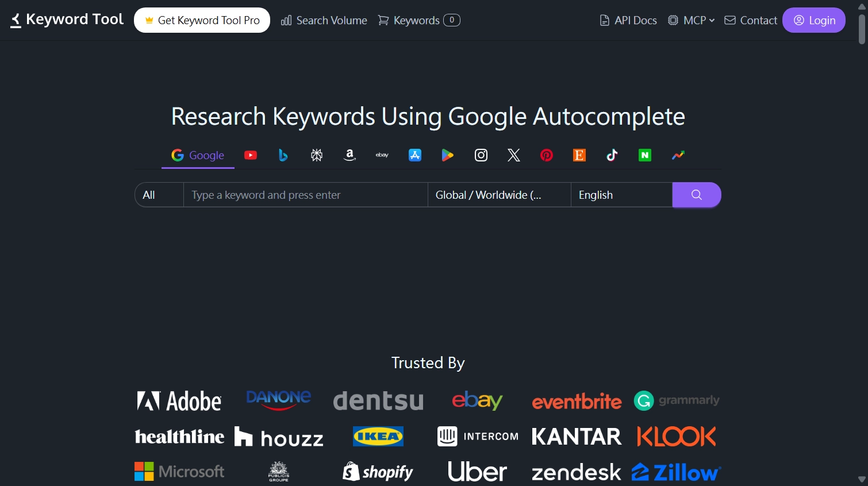
Task: Switch to the TikTok keyword tab
Action: tap(612, 155)
